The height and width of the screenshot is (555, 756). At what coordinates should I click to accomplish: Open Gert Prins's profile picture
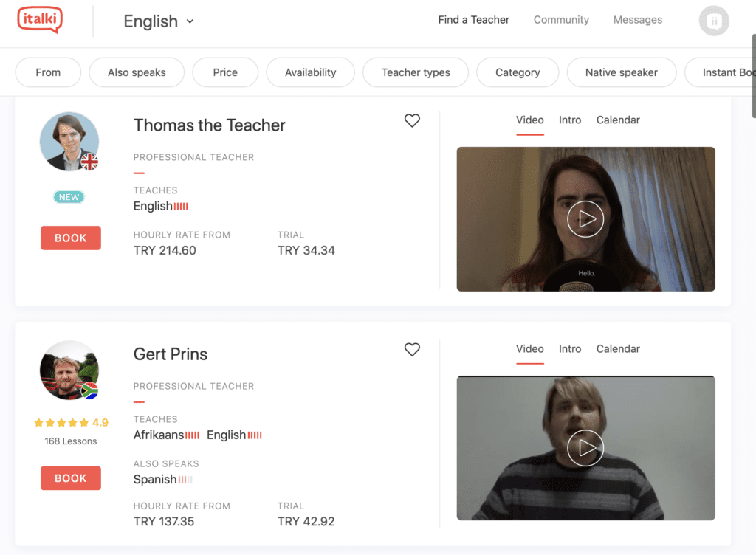click(x=69, y=370)
